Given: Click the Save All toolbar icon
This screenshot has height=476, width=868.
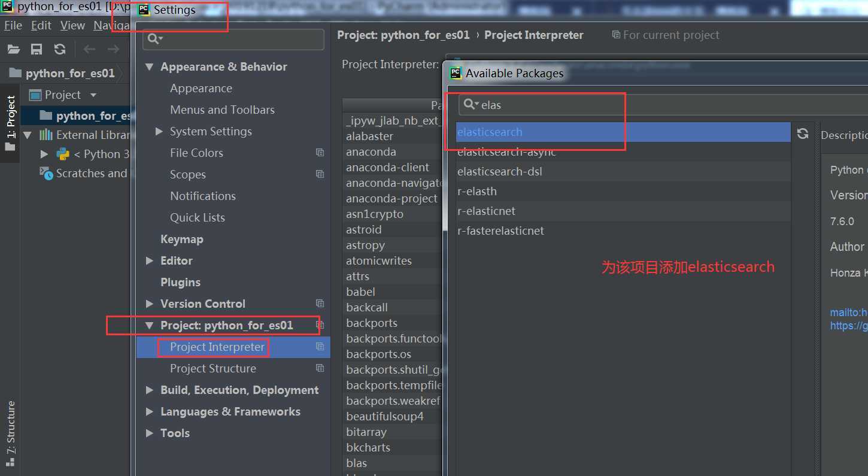Looking at the screenshot, I should pos(37,49).
